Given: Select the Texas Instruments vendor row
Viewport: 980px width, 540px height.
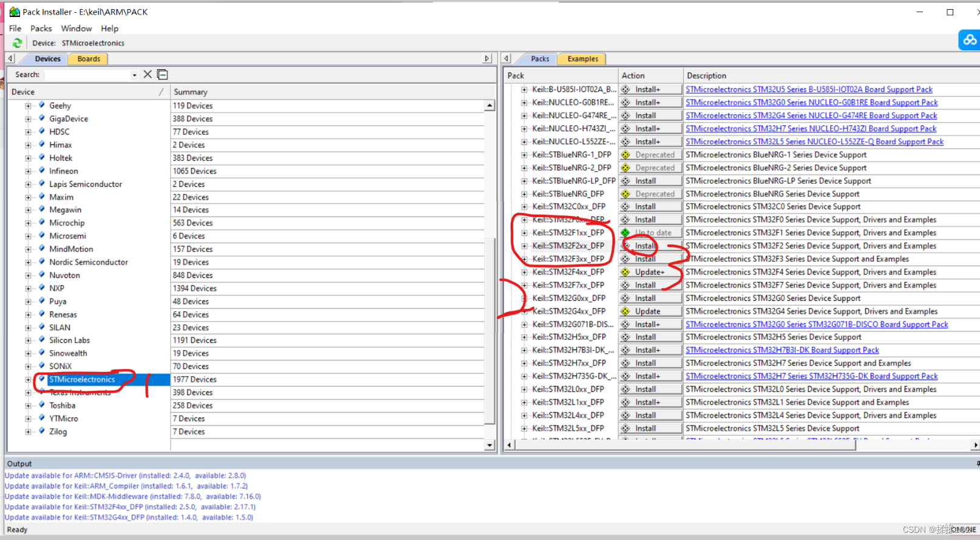Looking at the screenshot, I should pyautogui.click(x=80, y=393).
